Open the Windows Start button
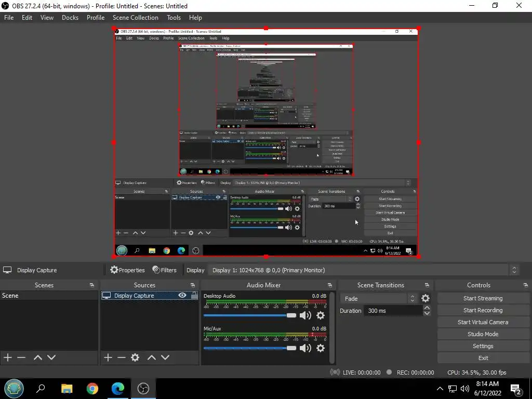 (14, 389)
